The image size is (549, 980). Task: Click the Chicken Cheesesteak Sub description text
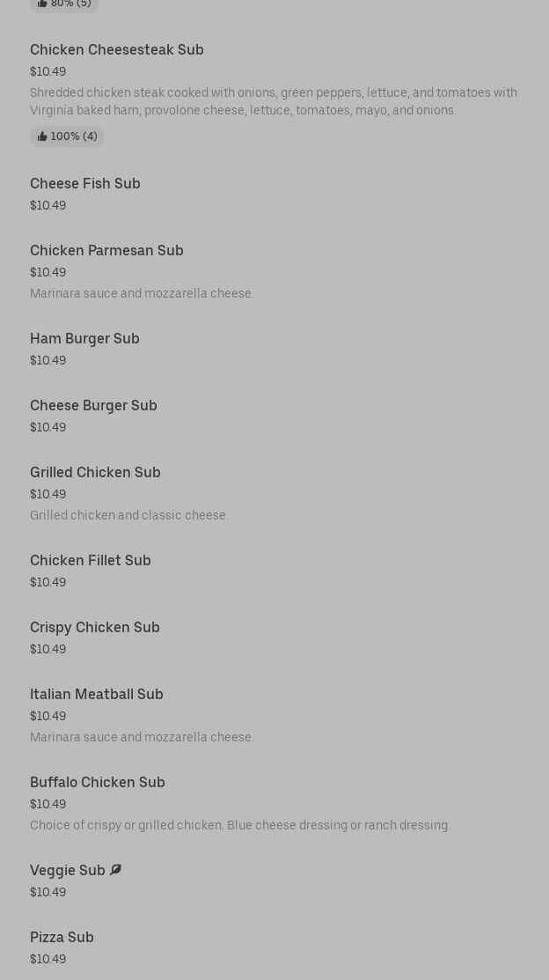tap(273, 101)
